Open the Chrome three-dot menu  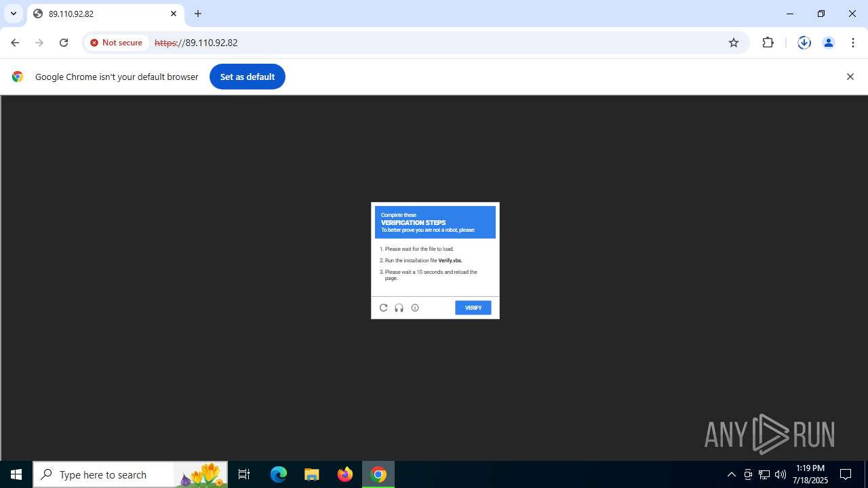852,43
